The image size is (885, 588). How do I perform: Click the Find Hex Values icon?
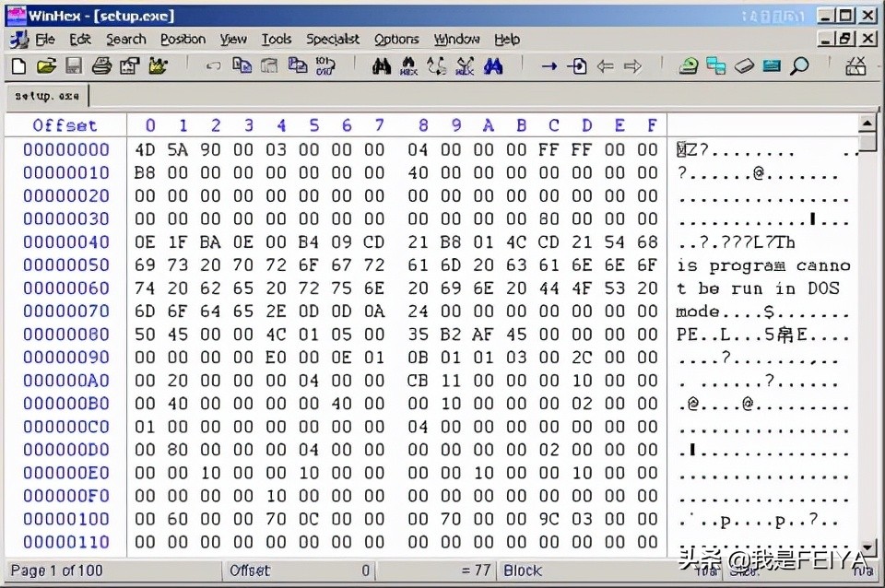point(408,66)
